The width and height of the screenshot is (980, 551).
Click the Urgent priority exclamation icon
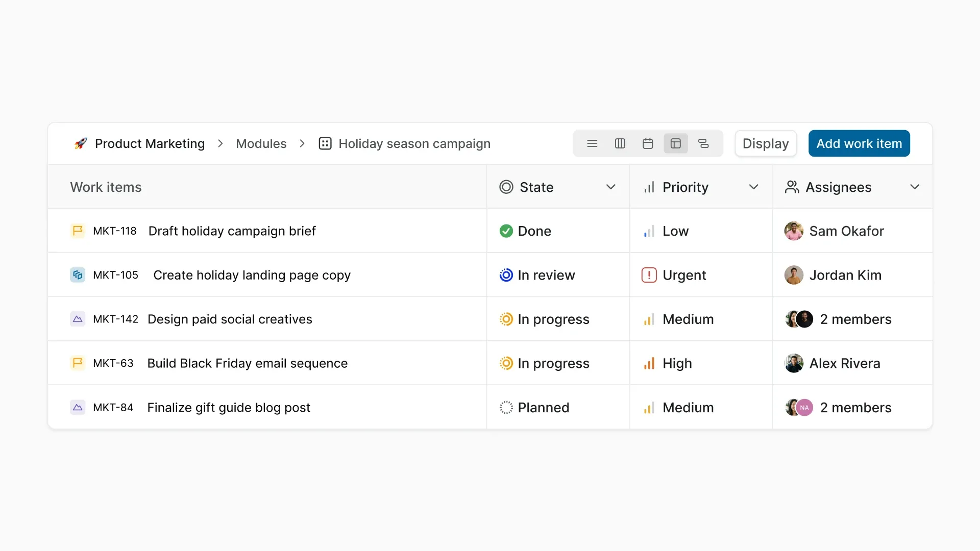pyautogui.click(x=649, y=275)
